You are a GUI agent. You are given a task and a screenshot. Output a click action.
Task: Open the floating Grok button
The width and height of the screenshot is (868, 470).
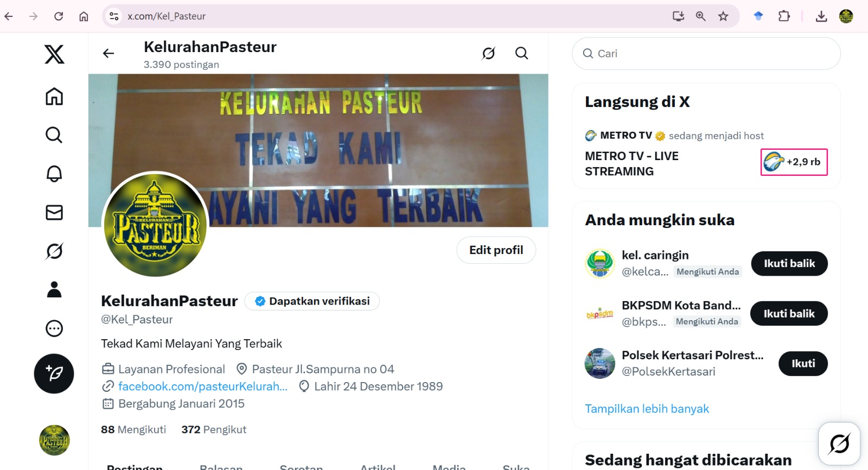[x=839, y=443]
